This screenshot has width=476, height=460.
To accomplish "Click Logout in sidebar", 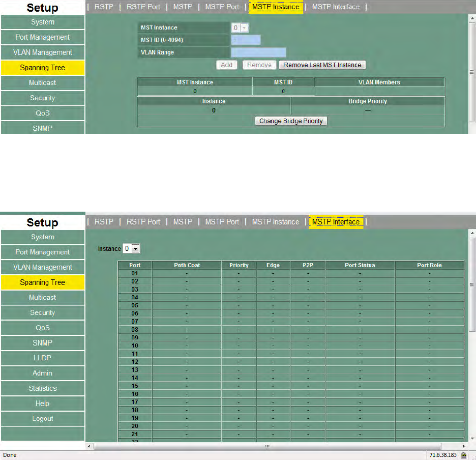I will point(43,419).
